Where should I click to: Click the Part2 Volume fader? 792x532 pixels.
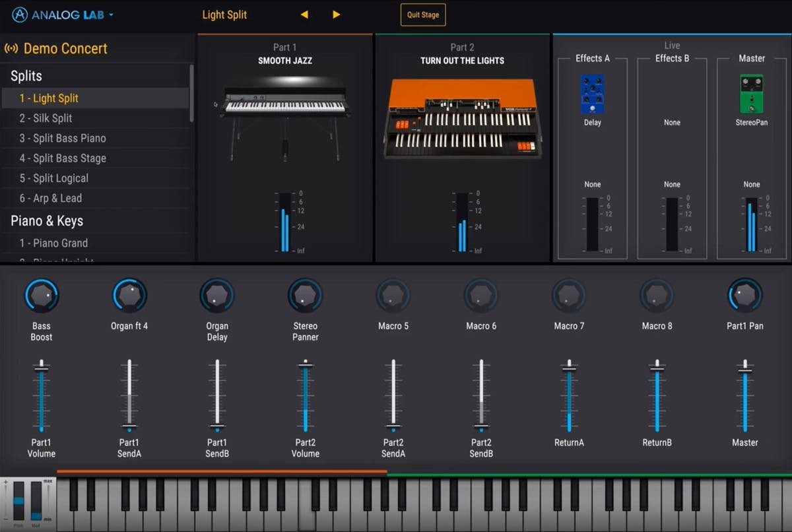pyautogui.click(x=305, y=396)
